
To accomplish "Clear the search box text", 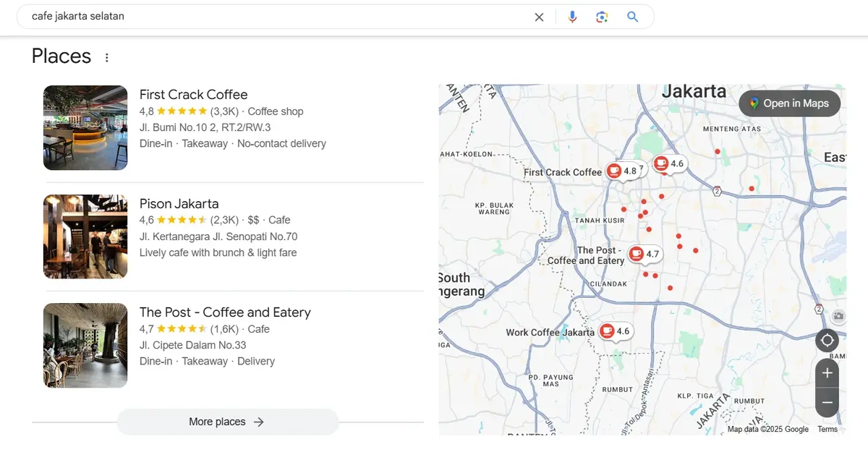I will pos(539,17).
